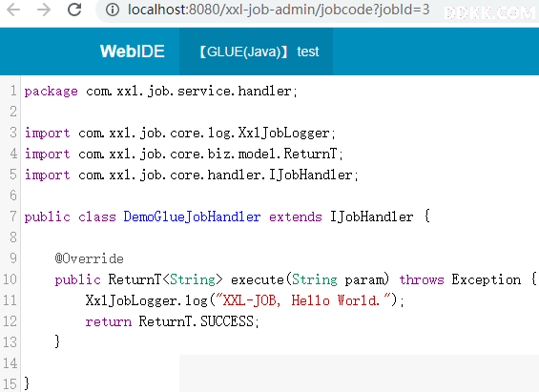Place cursor on line number 1 in gutter

pos(13,91)
